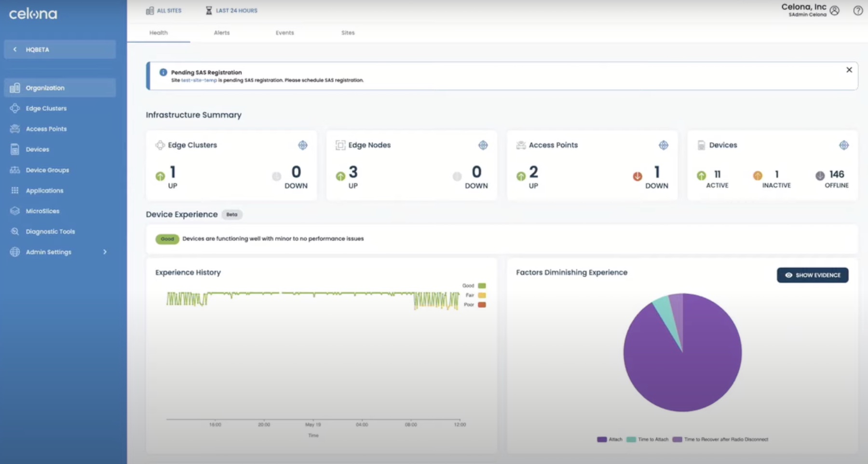
Task: Toggle Good series in Experience History legend
Action: (474, 286)
